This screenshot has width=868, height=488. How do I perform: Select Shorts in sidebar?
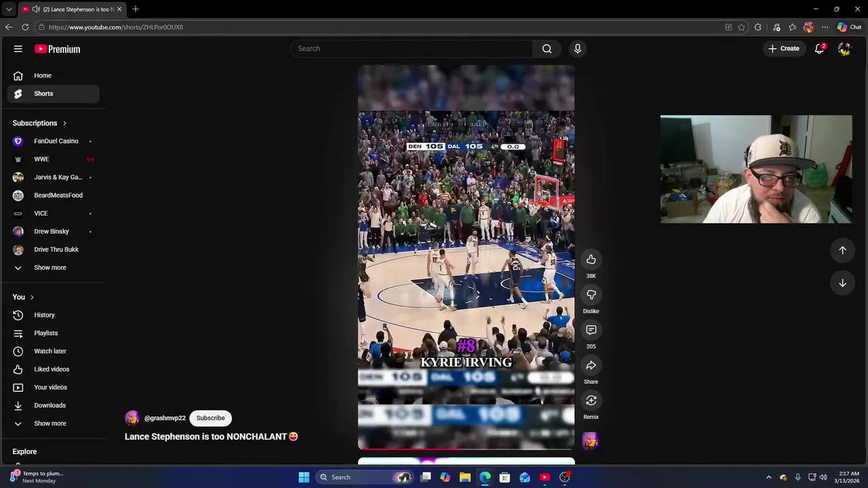coord(53,94)
